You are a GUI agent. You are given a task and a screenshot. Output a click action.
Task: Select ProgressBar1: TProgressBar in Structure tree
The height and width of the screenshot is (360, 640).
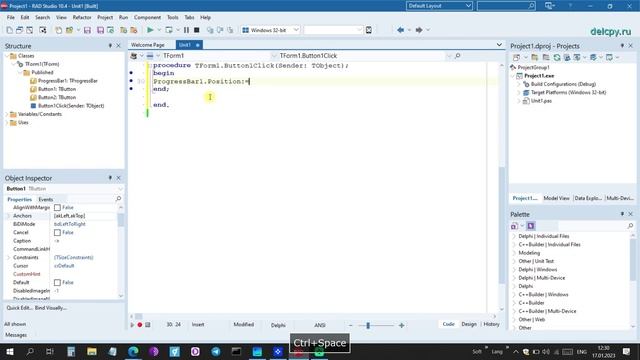click(68, 81)
